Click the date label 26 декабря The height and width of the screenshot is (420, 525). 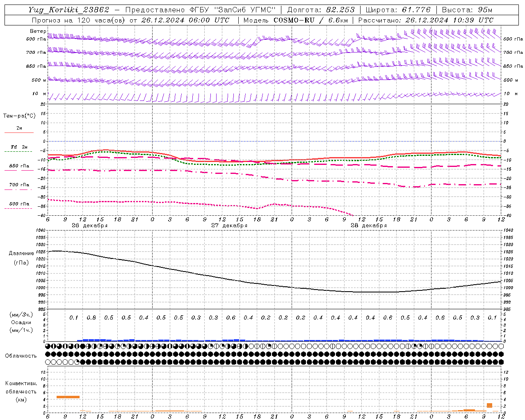pyautogui.click(x=89, y=226)
